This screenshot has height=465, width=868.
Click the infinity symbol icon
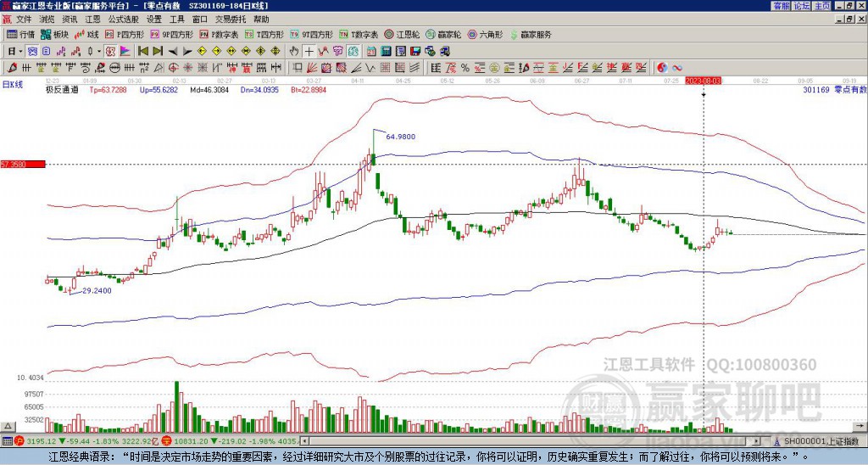pyautogui.click(x=677, y=68)
